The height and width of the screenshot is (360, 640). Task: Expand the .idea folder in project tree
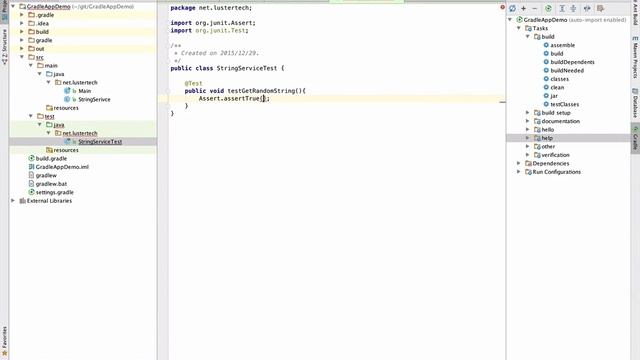click(22, 23)
